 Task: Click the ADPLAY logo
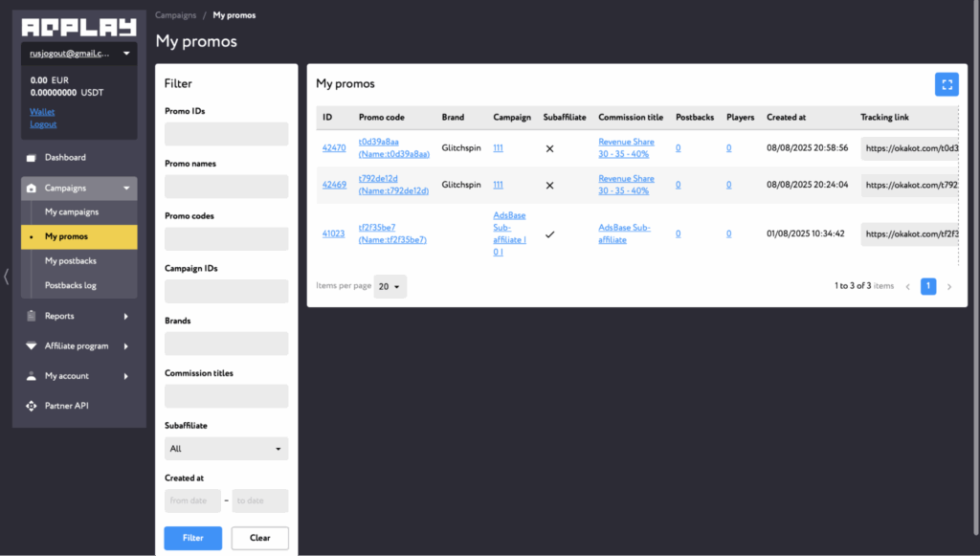[x=78, y=26]
